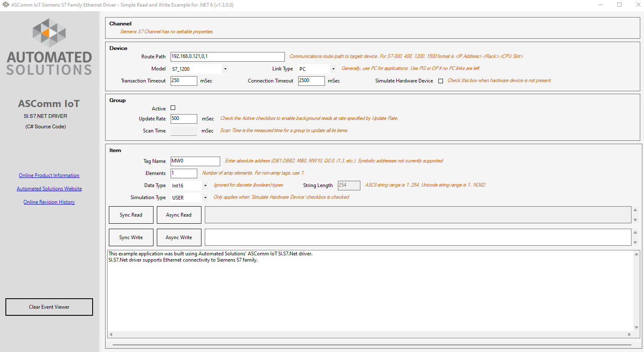
Task: Click the Automated Solutions logo image
Action: [x=49, y=47]
